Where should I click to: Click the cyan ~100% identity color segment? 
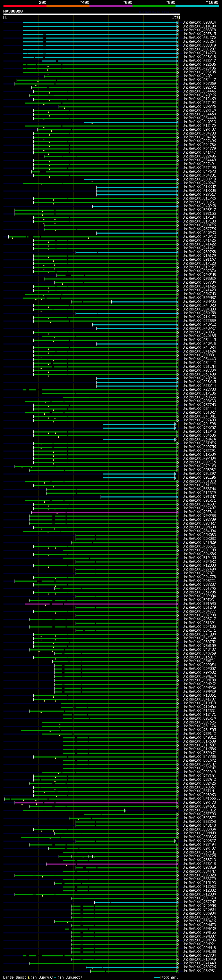pos(197,7)
